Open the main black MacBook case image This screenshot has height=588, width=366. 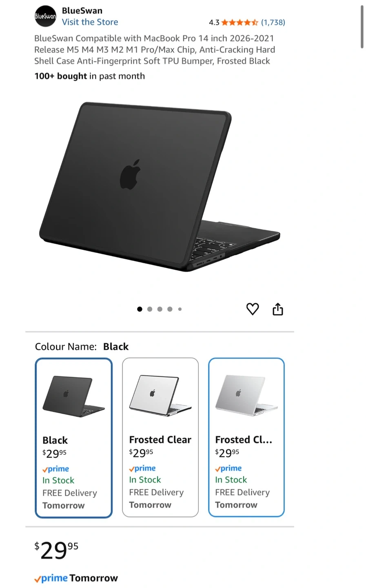point(160,187)
